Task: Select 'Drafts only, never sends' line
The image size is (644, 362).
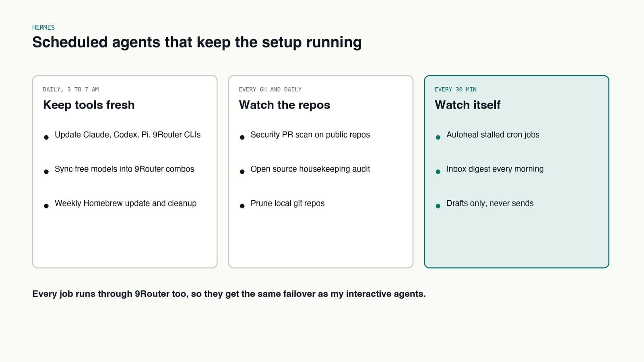Action: pyautogui.click(x=490, y=204)
